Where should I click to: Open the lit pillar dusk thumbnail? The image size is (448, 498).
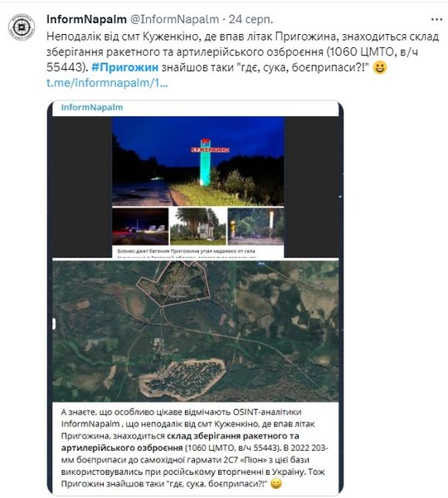coord(256,226)
